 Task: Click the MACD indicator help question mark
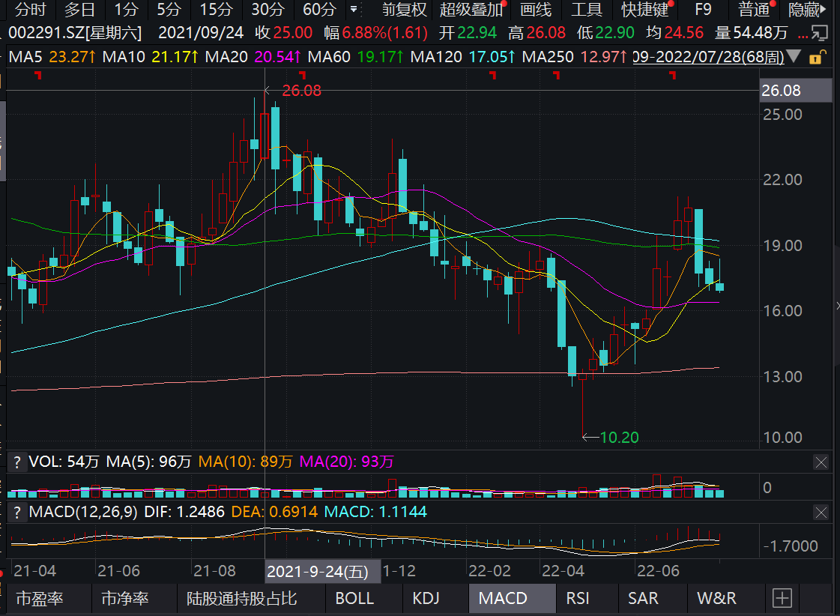coord(17,513)
